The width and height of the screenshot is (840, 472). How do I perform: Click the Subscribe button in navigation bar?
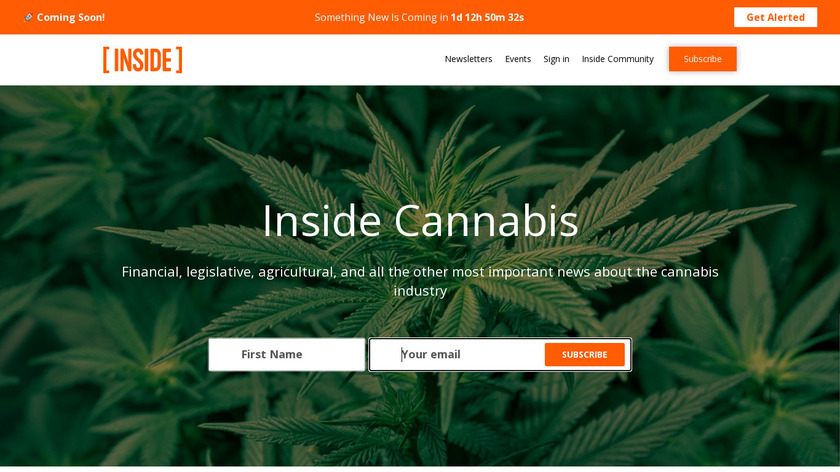pyautogui.click(x=702, y=59)
